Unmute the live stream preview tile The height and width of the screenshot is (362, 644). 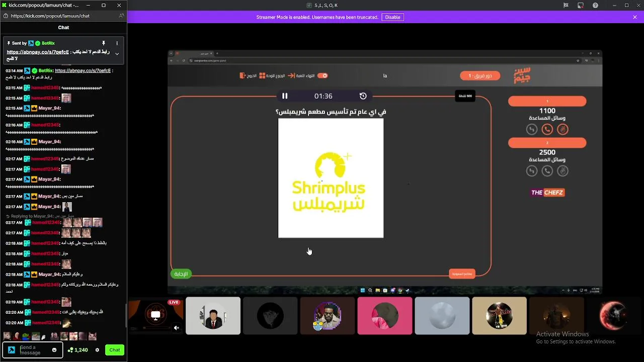(x=177, y=328)
